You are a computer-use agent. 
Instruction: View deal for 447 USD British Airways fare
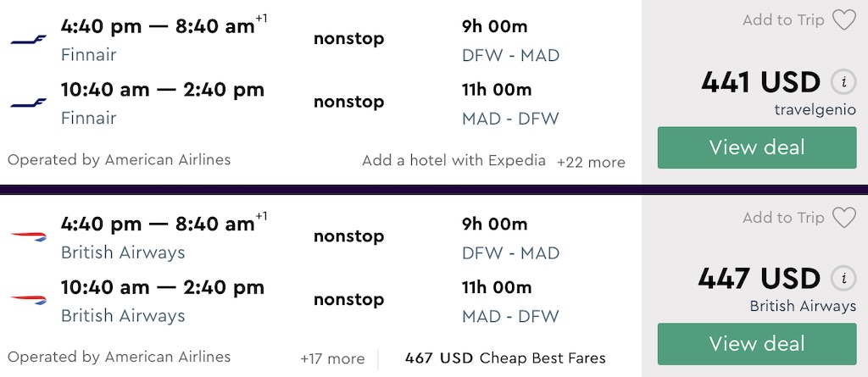point(757,344)
